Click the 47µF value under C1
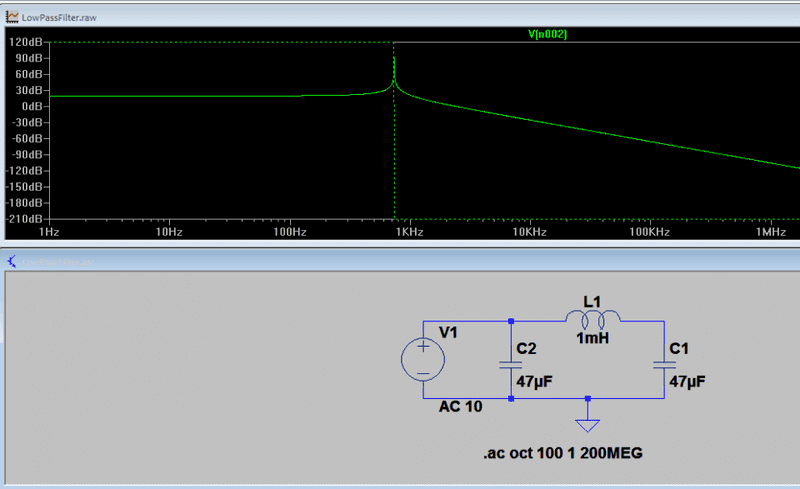 pyautogui.click(x=688, y=382)
